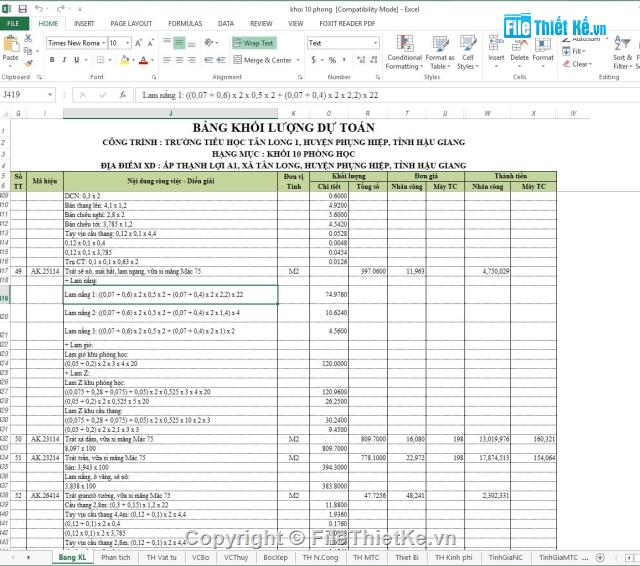Open the FOXIT READER PDF tab
Image resolution: width=640 pixels, height=566 pixels.
[347, 24]
